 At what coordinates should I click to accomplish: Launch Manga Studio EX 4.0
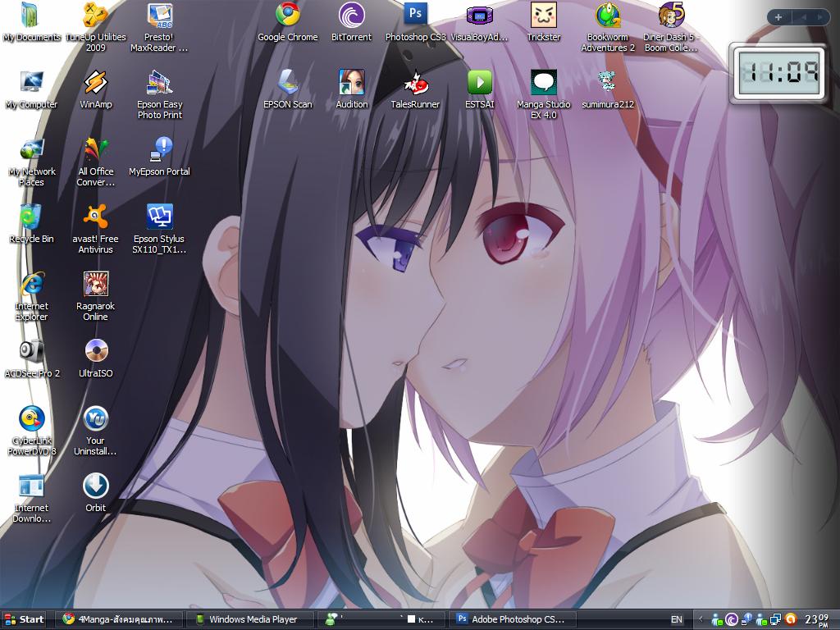pos(544,94)
